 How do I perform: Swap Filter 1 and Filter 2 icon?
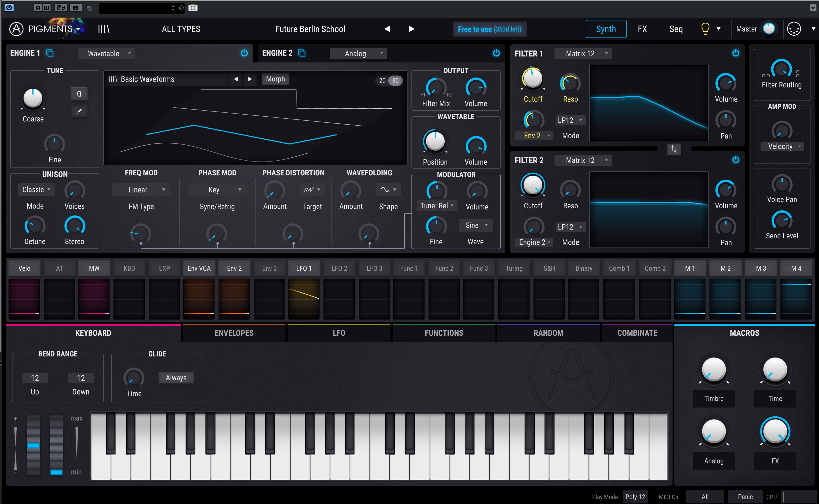pyautogui.click(x=674, y=149)
